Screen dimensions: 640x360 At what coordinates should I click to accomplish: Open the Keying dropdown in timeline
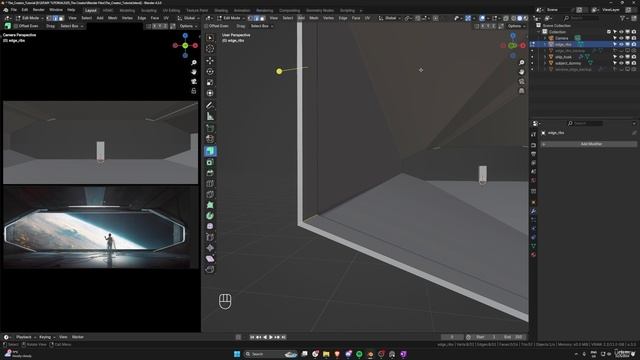click(47, 337)
